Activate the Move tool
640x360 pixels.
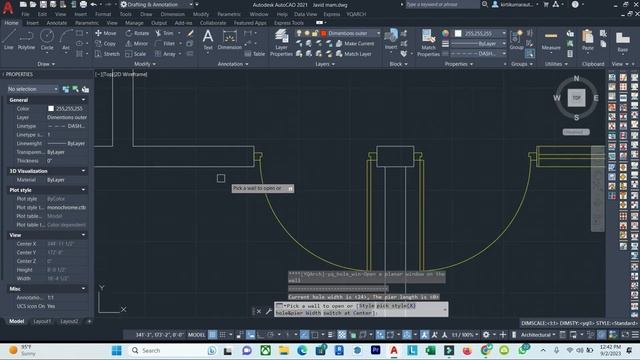(106, 33)
